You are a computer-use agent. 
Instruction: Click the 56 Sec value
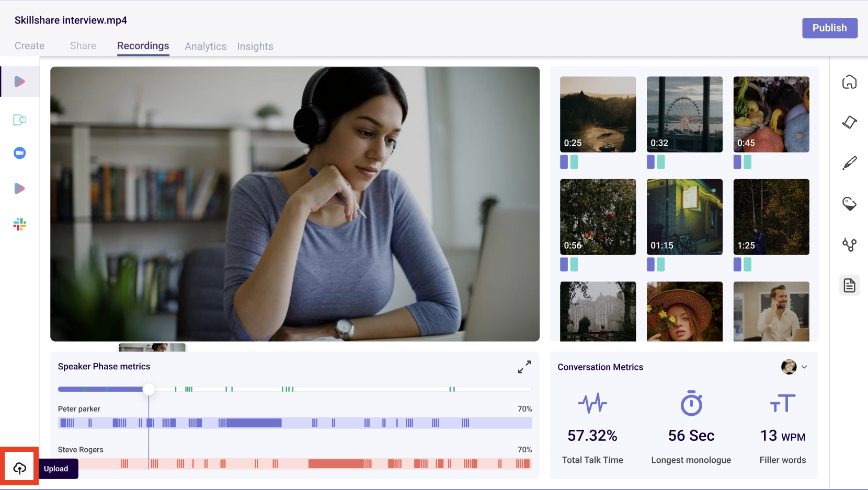click(691, 436)
